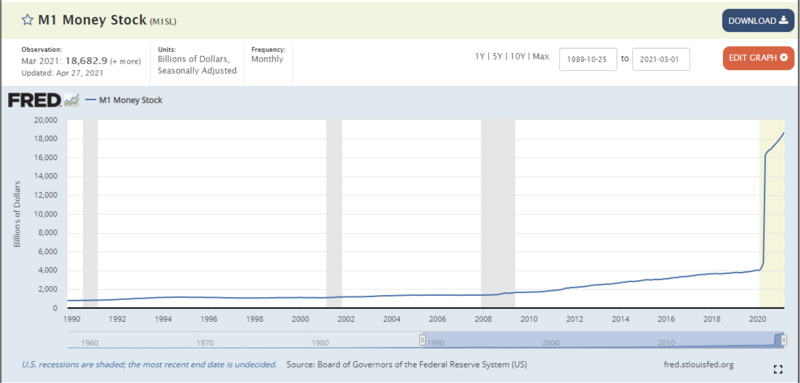Click the M1 Money Stock page title
The image size is (800, 383).
(92, 20)
